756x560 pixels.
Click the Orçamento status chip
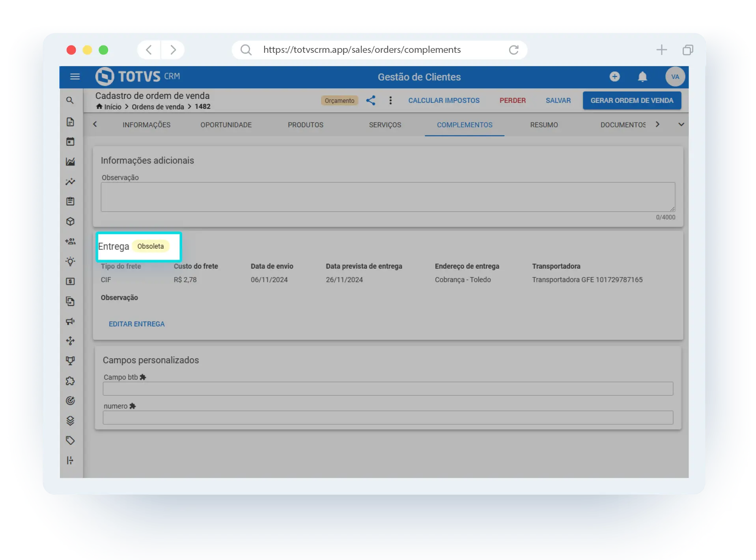coord(340,100)
